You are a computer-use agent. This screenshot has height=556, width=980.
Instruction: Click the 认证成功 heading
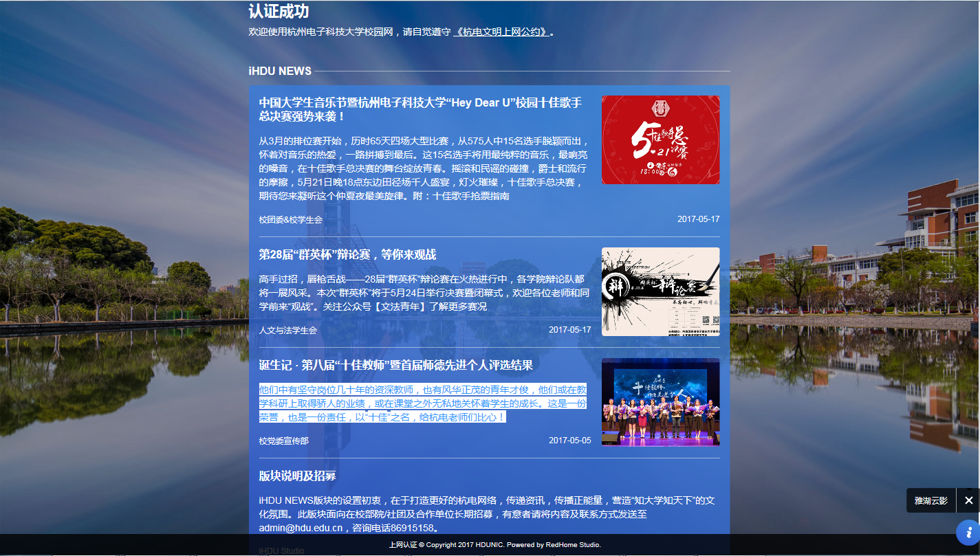click(279, 11)
